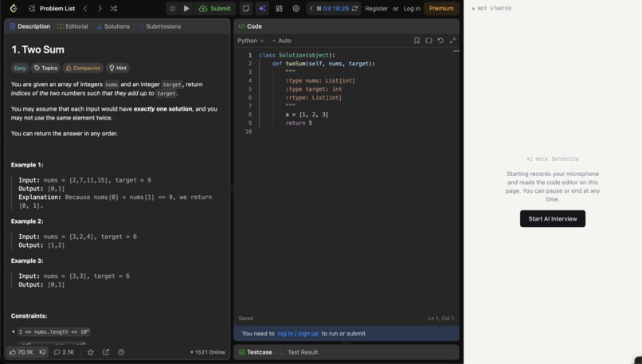The height and width of the screenshot is (364, 642).
Task: Open the layout grid icon
Action: tap(279, 8)
